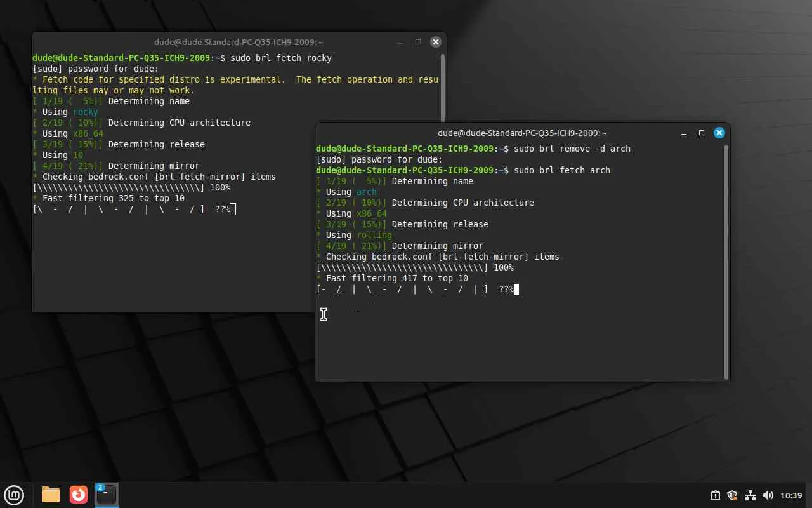Click 'Checking bedrock.conf' line in the rocky terminal
The width and height of the screenshot is (812, 508).
tap(154, 177)
